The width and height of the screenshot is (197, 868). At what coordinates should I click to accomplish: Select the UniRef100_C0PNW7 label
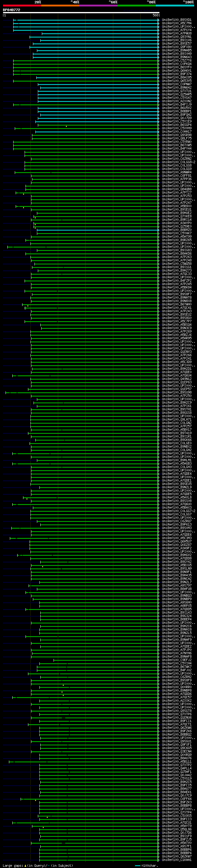tap(176, 84)
